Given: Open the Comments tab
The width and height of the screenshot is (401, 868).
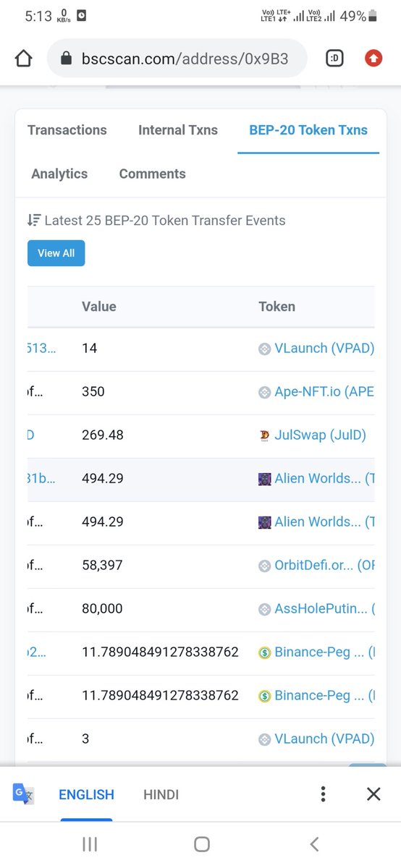Looking at the screenshot, I should coord(153,174).
